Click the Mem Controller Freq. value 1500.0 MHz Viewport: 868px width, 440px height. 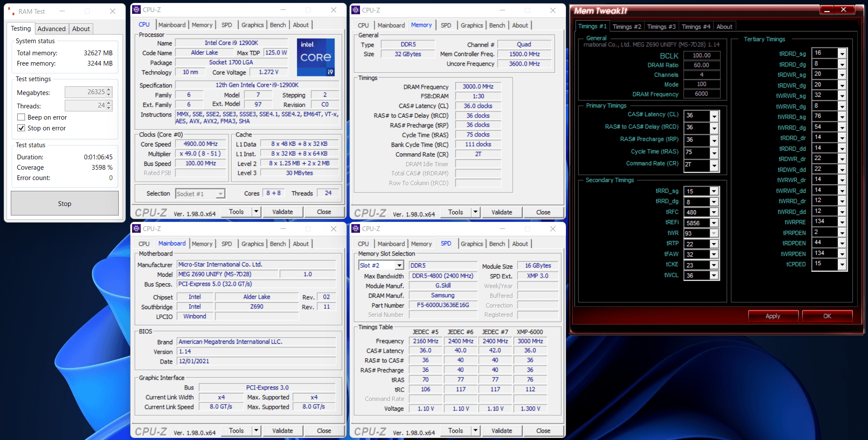[524, 54]
